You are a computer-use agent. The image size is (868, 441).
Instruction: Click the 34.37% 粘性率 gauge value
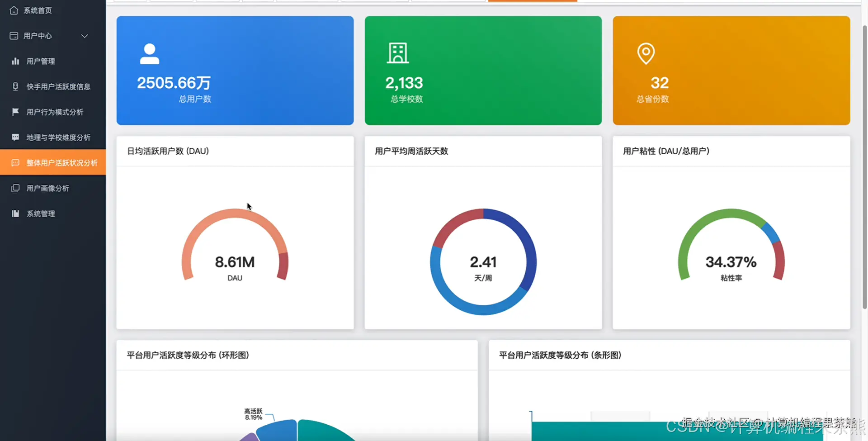point(731,262)
